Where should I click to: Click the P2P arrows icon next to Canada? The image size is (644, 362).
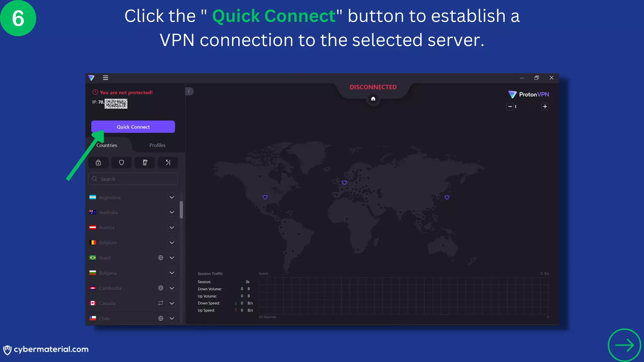tap(161, 303)
